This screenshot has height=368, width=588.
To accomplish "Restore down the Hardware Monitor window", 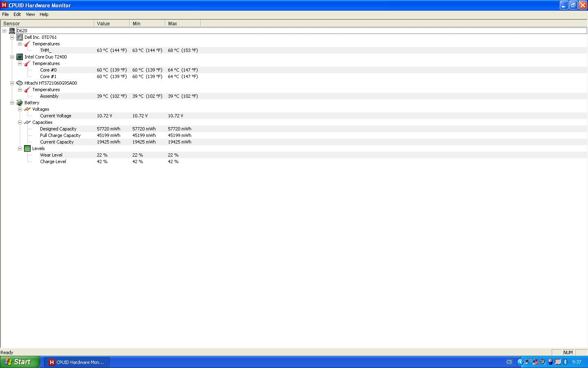I will [573, 5].
